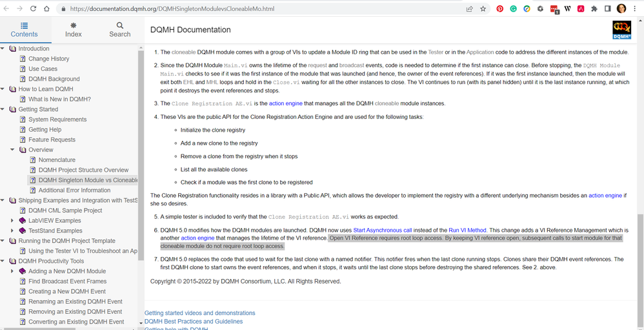
Task: Open Getting started videos and demonstrations link
Action: click(199, 313)
